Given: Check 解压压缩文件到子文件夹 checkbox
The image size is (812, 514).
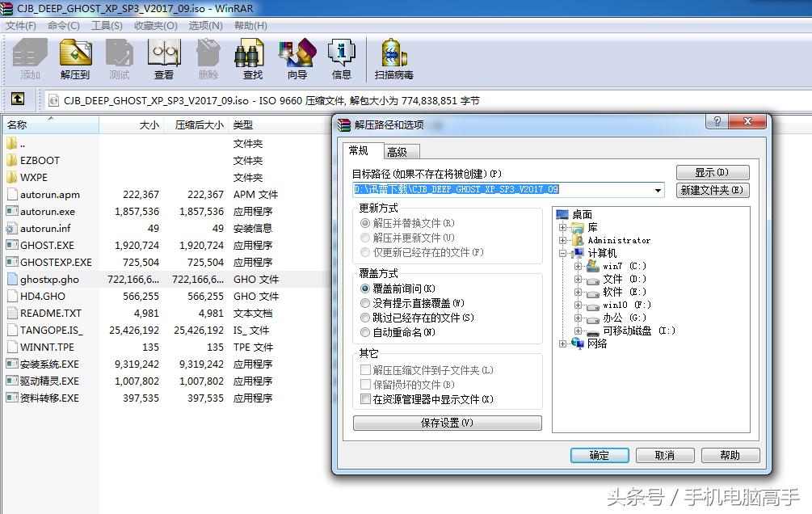Looking at the screenshot, I should click(365, 369).
